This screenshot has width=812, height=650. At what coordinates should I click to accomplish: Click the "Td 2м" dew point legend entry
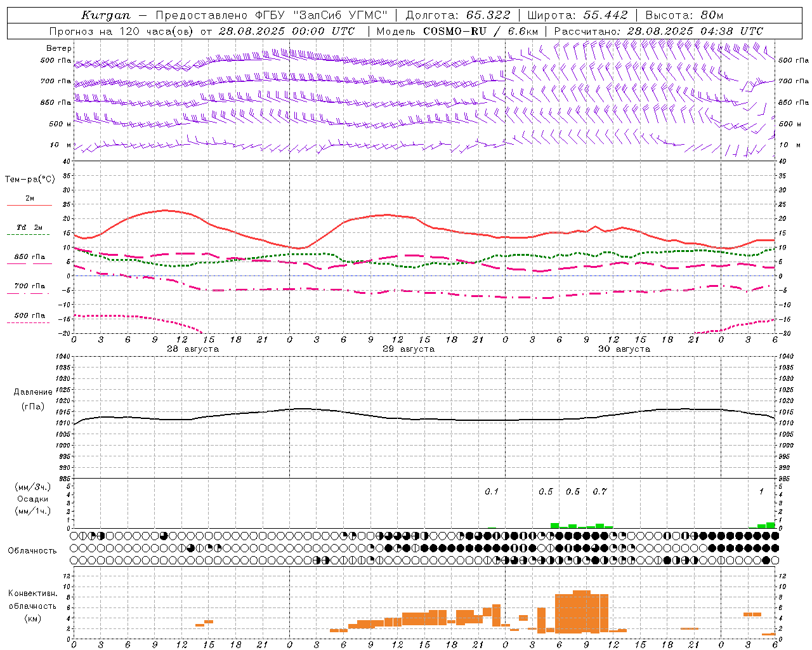click(x=30, y=227)
